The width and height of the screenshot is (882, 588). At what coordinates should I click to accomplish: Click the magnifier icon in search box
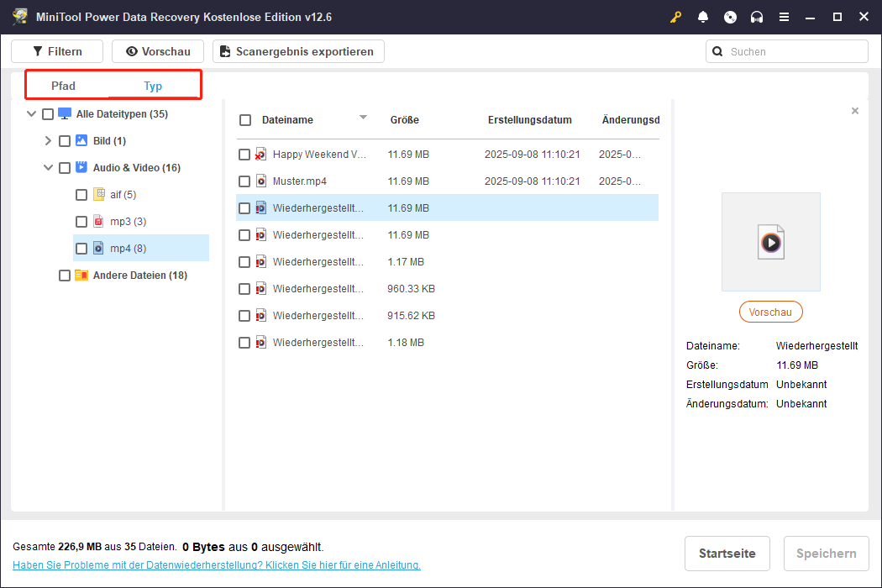[x=717, y=51]
